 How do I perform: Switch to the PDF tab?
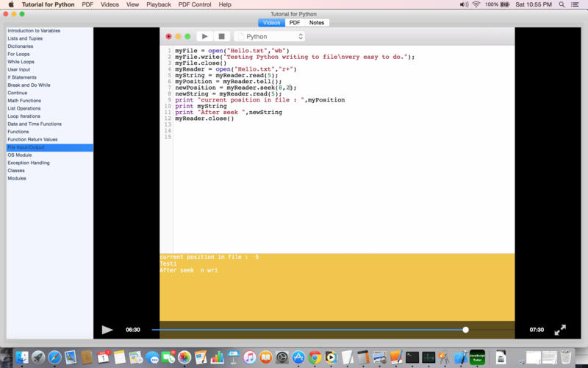pyautogui.click(x=295, y=23)
